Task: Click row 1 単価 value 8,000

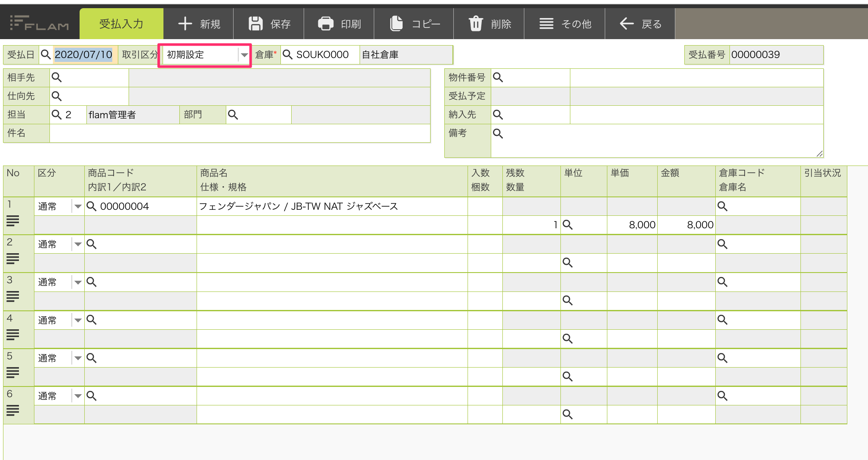Action: tap(642, 225)
